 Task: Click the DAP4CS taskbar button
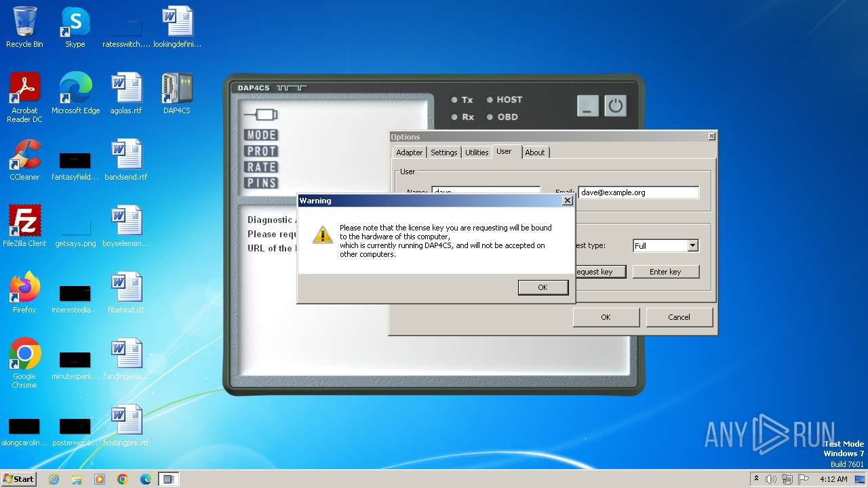[169, 479]
